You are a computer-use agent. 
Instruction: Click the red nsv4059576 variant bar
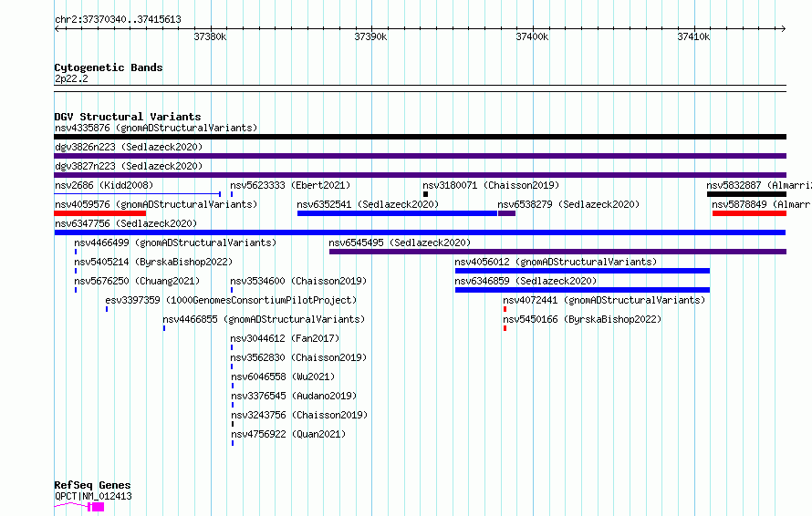tap(100, 213)
